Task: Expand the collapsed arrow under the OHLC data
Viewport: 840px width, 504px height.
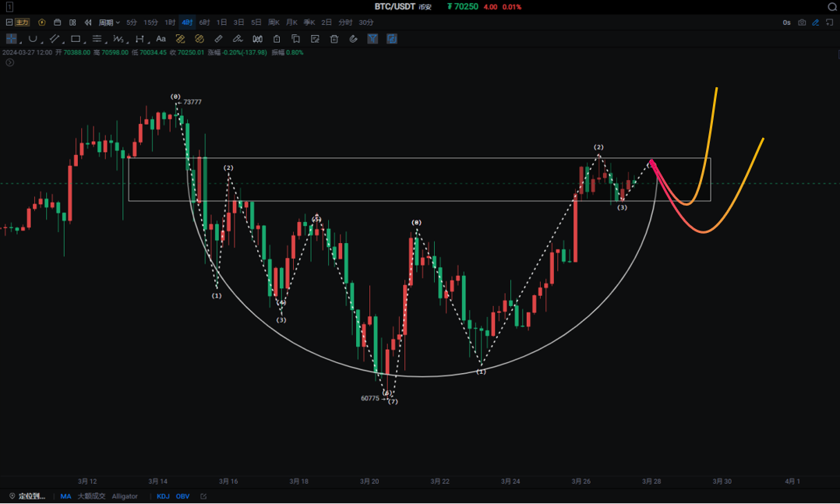Action: [10, 62]
